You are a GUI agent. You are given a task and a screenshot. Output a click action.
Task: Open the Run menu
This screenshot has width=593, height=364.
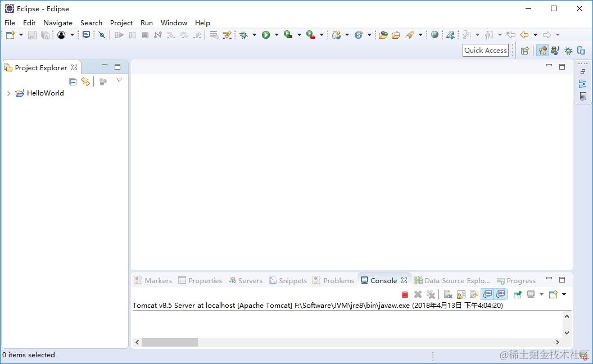147,22
